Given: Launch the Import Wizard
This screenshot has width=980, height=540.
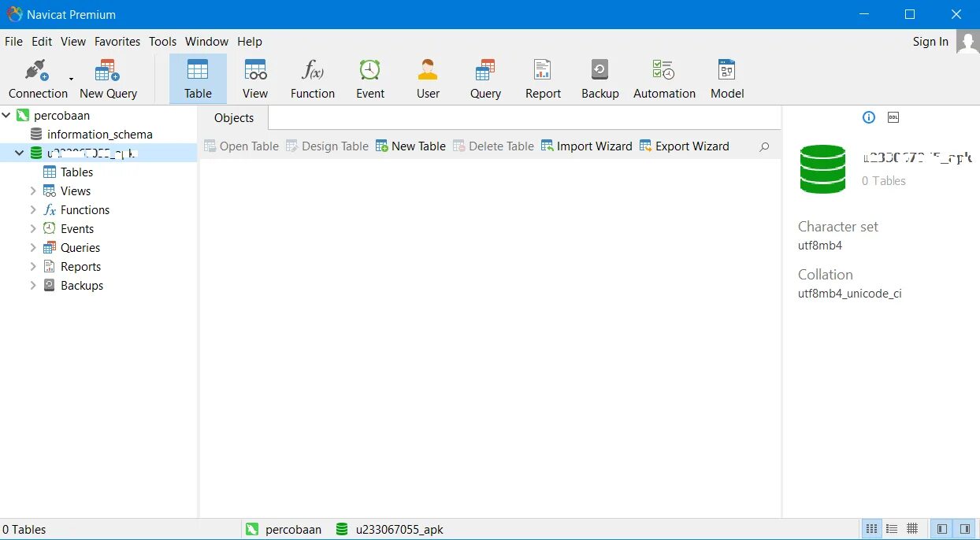Looking at the screenshot, I should point(587,146).
